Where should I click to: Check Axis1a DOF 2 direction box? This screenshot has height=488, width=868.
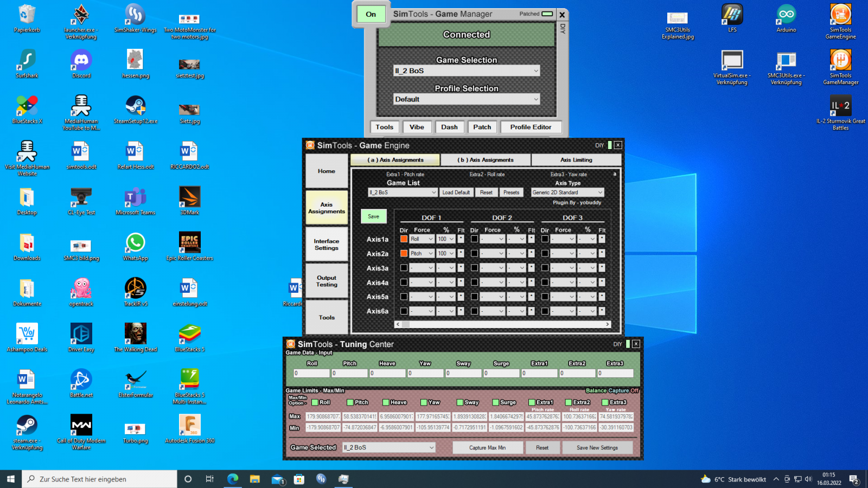[474, 239]
